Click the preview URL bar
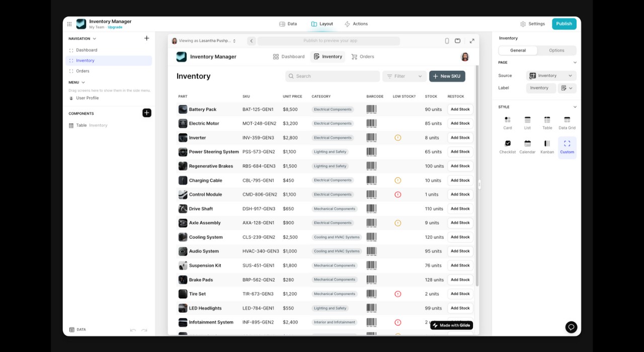This screenshot has height=352, width=644. [x=329, y=41]
